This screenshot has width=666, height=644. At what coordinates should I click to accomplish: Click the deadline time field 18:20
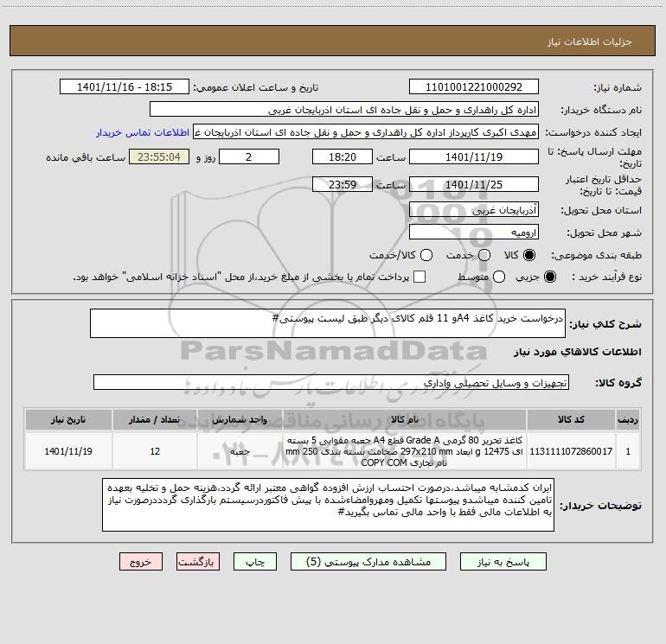pos(343,156)
